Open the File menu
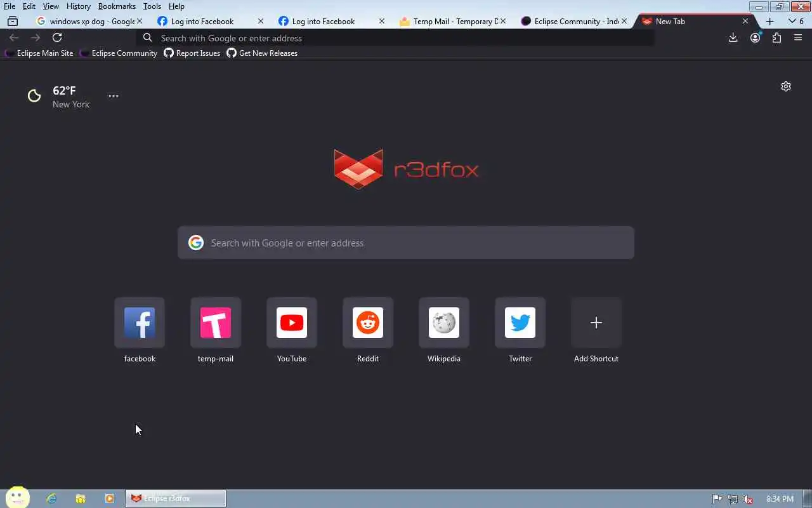The height and width of the screenshot is (508, 812). 10,6
